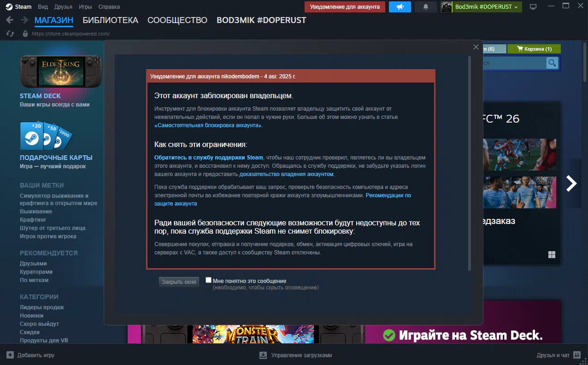Open 'Игрок против игрока' tag link
This screenshot has height=365, width=588.
(x=48, y=236)
